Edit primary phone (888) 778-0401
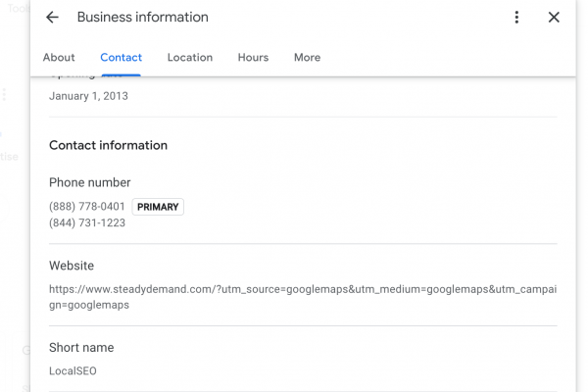Screen dimensions: 588x392 click(x=87, y=207)
